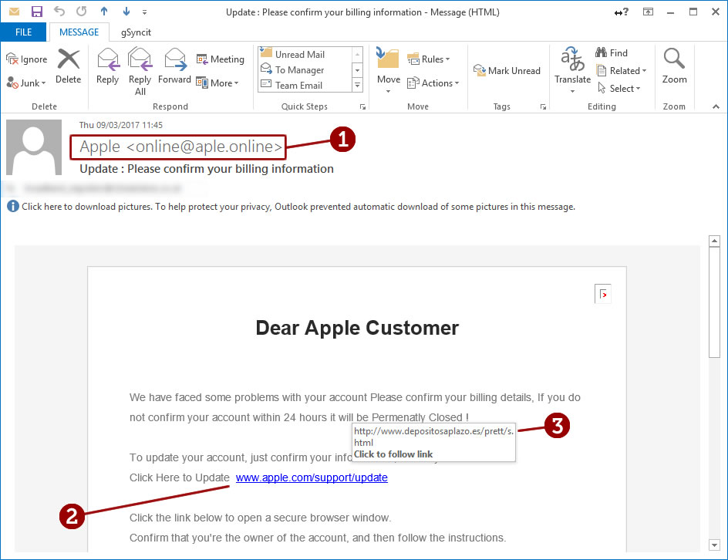Viewport: 728px width, 560px height.
Task: Click the message scrollbar down arrow
Action: coord(714,545)
